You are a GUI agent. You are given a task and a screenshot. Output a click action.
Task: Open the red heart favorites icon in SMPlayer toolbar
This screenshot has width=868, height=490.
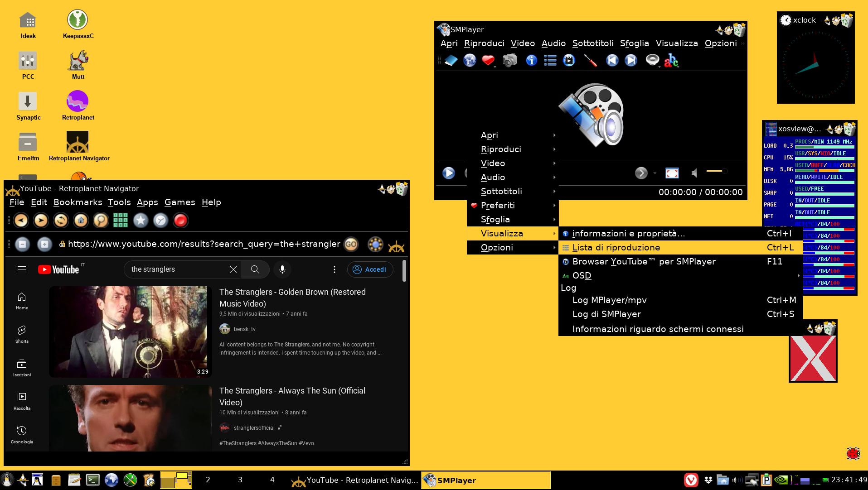(488, 60)
